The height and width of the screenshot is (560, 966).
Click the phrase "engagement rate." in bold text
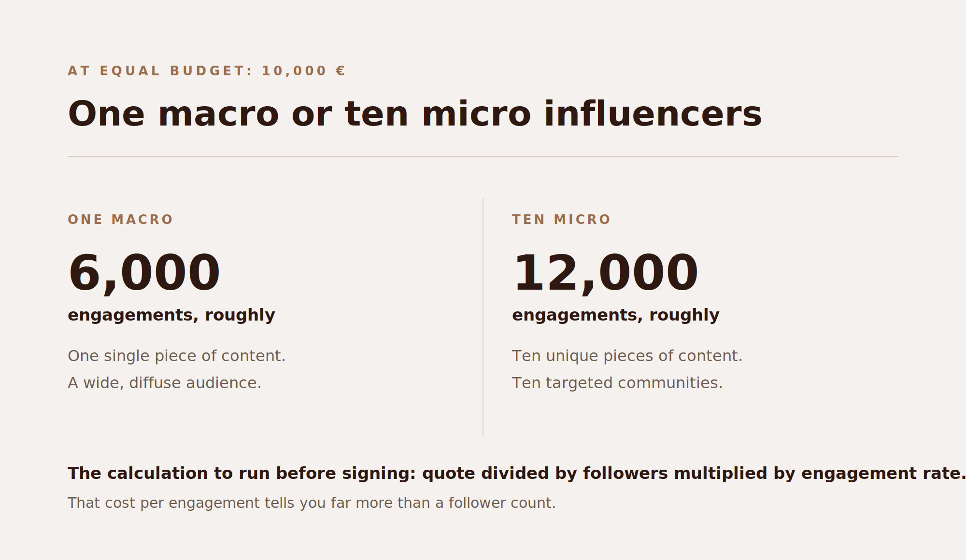pos(883,474)
